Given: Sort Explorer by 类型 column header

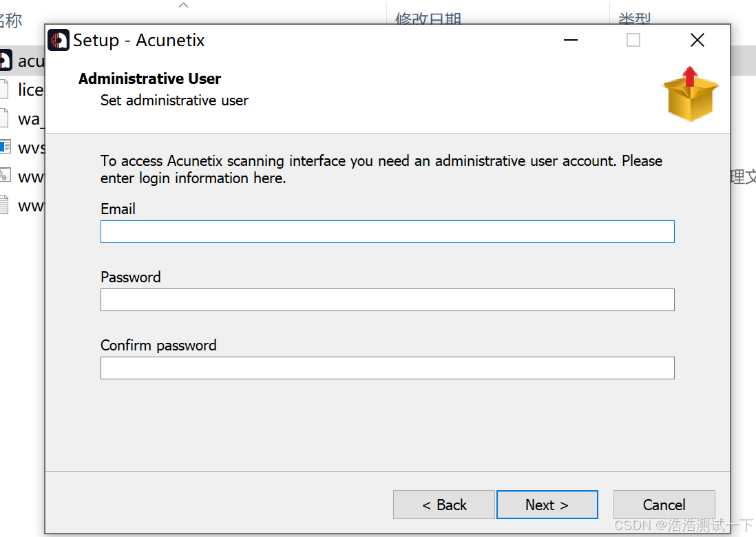Looking at the screenshot, I should point(635,19).
